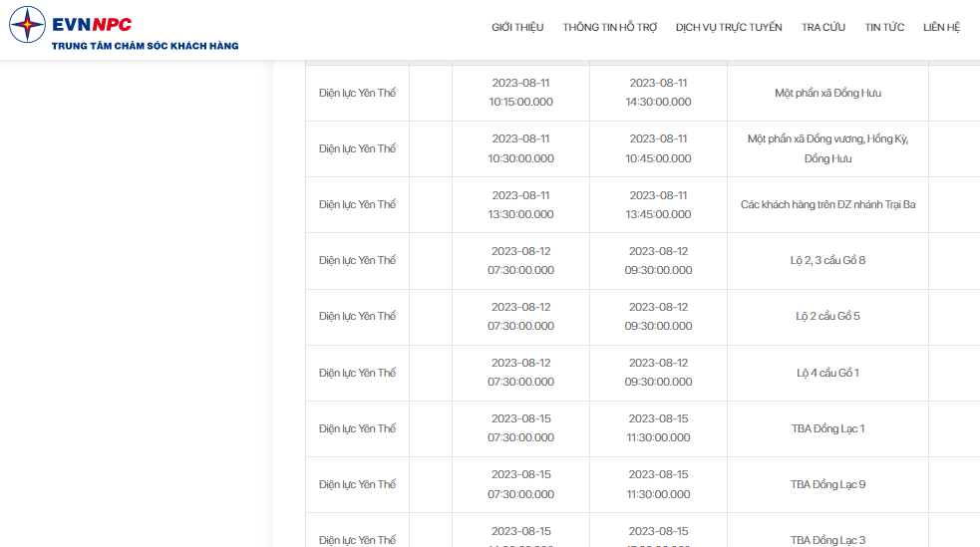This screenshot has width=980, height=547.
Task: Select the Lộ 4 cầu Gồ 1 row
Action: pyautogui.click(x=642, y=373)
